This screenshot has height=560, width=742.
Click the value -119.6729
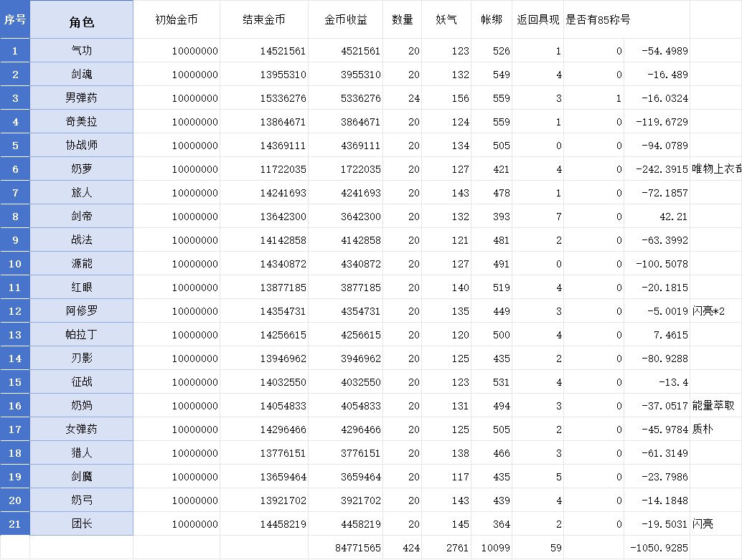[662, 122]
